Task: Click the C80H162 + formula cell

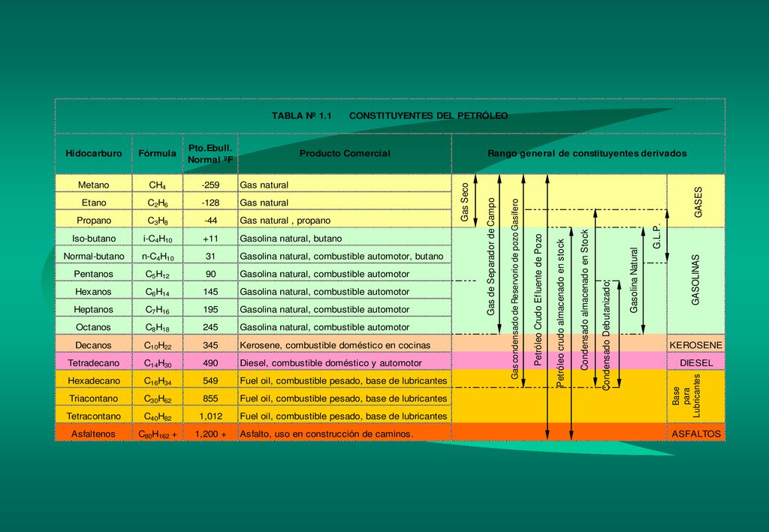Action: tap(158, 434)
